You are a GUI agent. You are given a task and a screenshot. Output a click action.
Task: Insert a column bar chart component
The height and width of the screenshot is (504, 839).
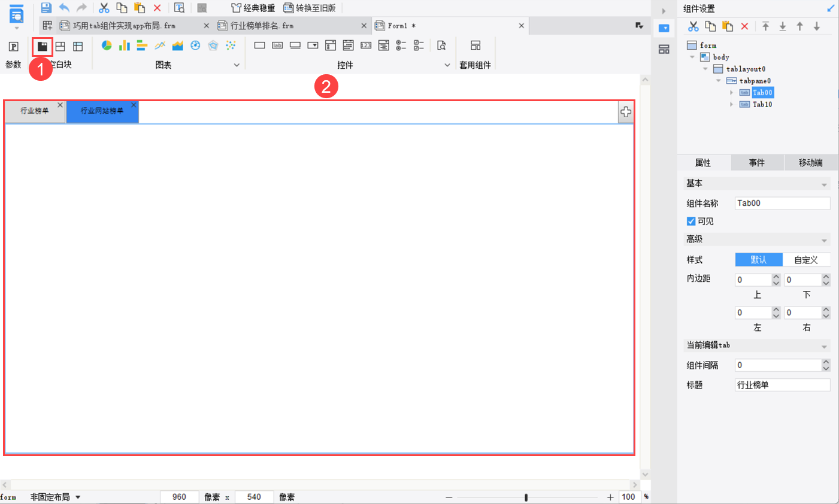(x=125, y=45)
